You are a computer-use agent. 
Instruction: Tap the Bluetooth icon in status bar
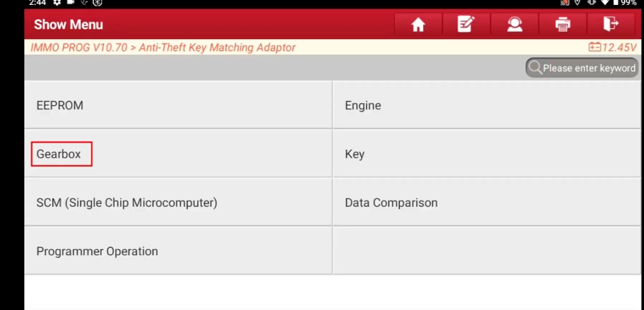point(97,2)
